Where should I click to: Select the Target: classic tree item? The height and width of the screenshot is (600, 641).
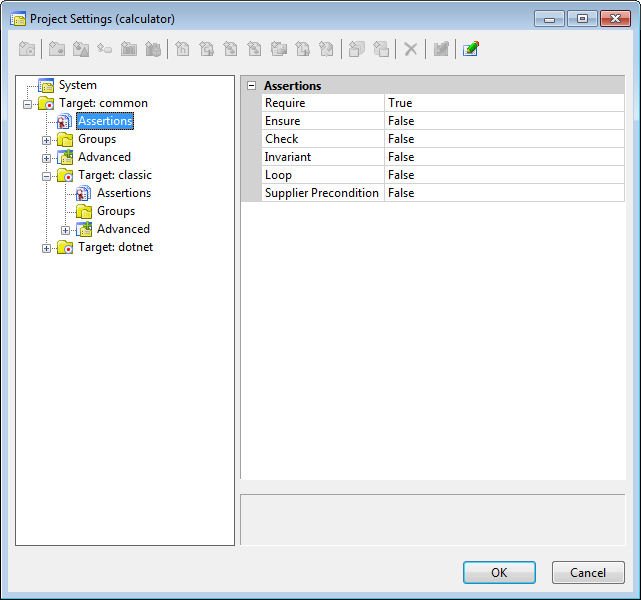click(115, 175)
